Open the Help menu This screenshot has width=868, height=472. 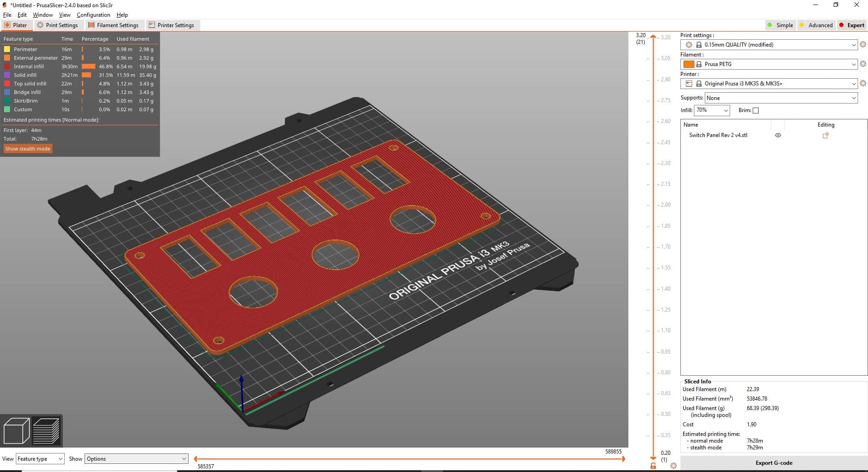coord(122,15)
